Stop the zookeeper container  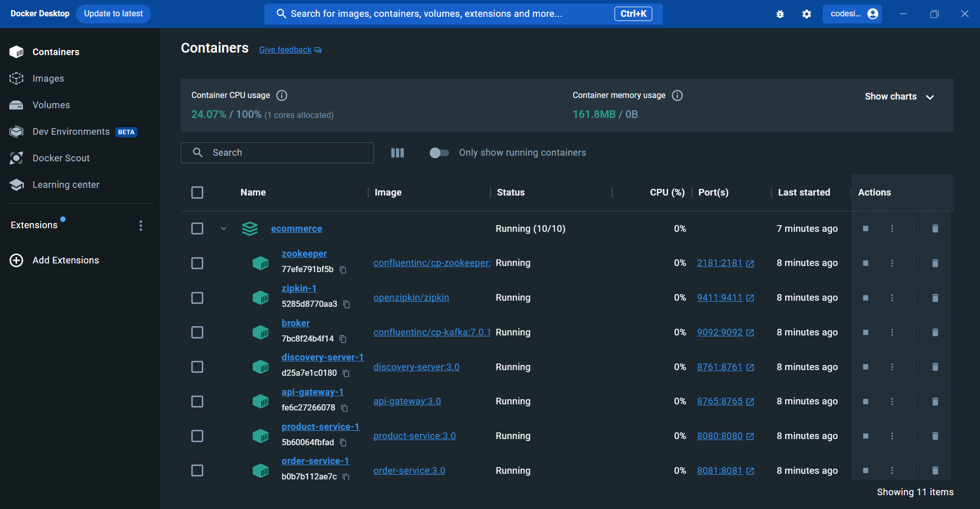pyautogui.click(x=866, y=263)
